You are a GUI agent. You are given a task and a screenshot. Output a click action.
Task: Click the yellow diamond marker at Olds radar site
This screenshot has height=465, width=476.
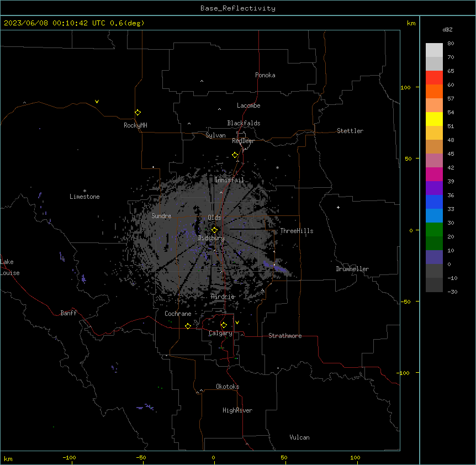[x=214, y=230]
